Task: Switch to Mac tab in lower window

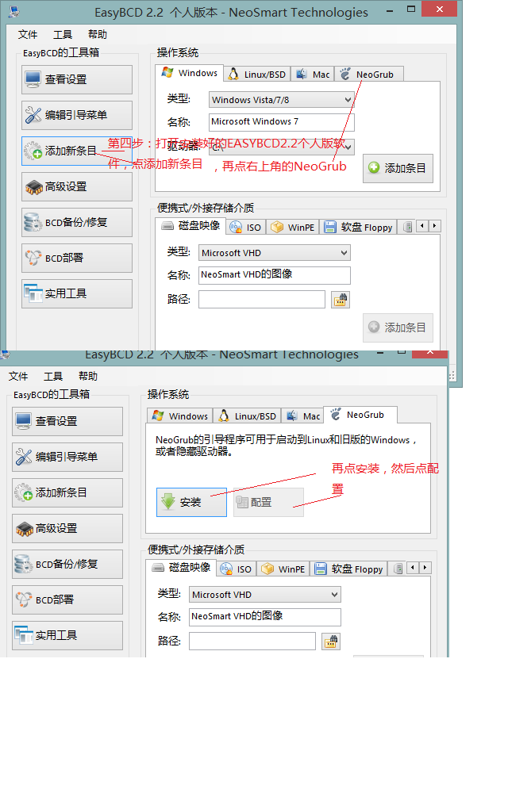Action: coord(302,416)
